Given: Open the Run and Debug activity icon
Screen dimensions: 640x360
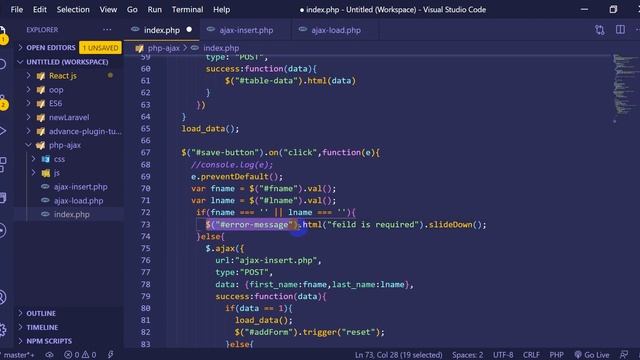Looking at the screenshot, I should point(2,131).
